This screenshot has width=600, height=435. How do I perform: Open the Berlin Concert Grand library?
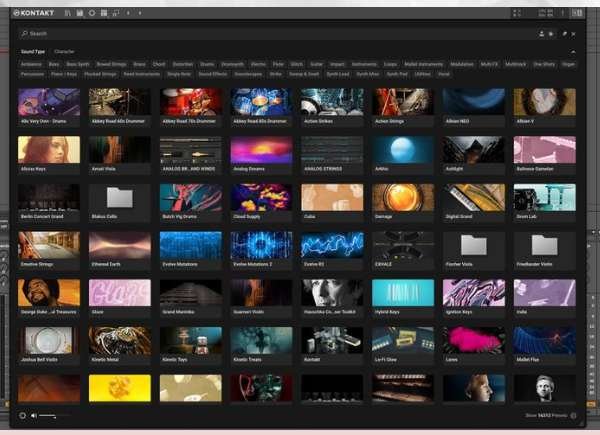(49, 202)
